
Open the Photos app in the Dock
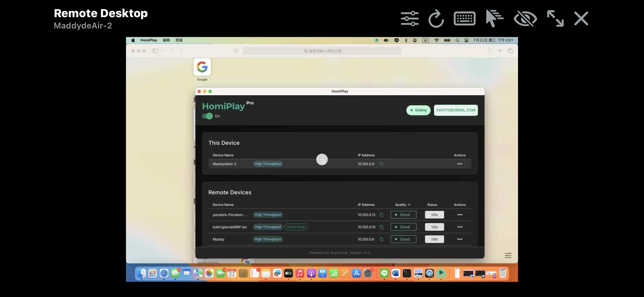click(x=209, y=273)
